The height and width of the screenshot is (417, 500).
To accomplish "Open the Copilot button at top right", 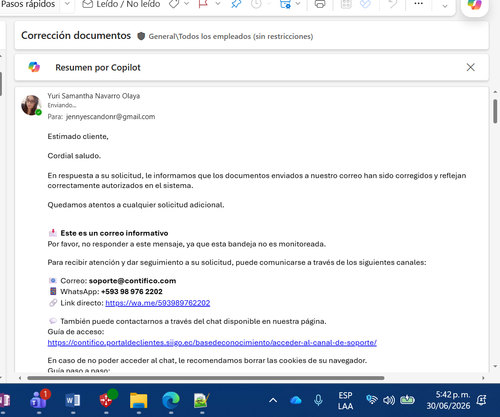I will click(x=474, y=5).
